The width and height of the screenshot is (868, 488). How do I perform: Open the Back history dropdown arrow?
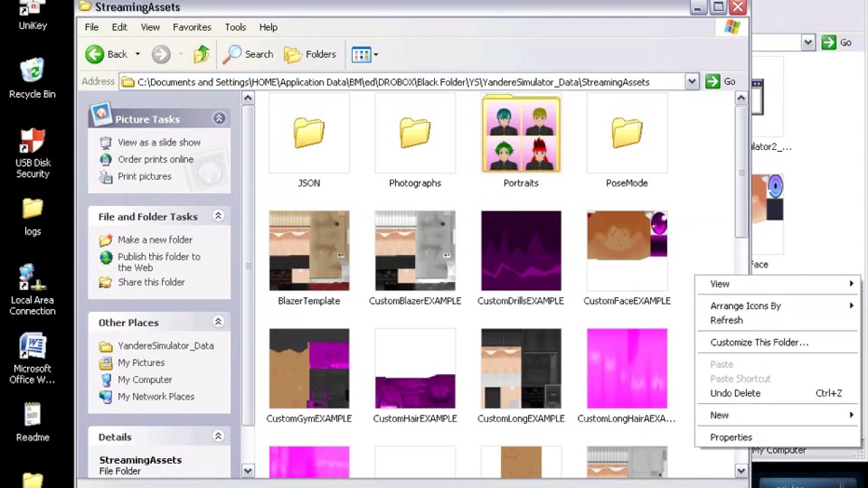[x=138, y=54]
